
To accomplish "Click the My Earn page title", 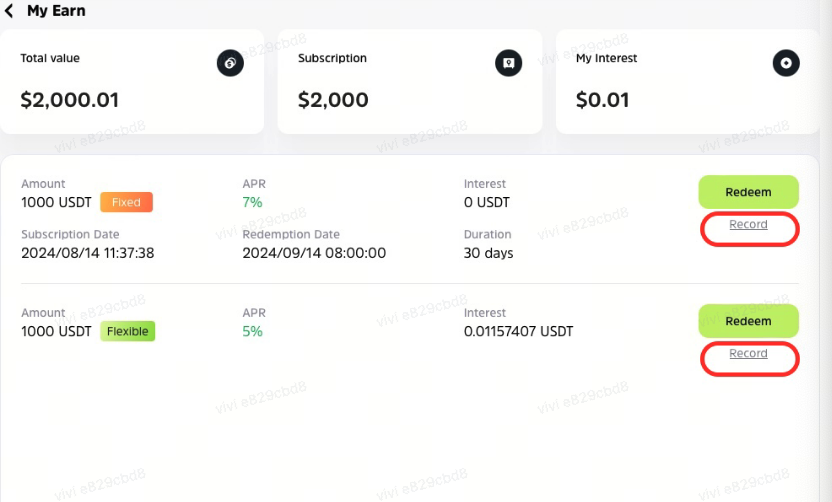I will [56, 12].
